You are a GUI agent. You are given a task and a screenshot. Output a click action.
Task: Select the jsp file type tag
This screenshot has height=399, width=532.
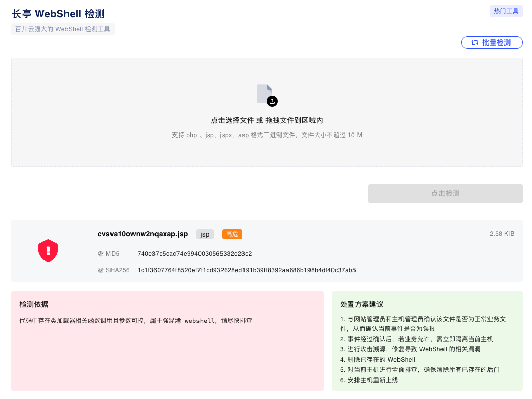point(205,234)
